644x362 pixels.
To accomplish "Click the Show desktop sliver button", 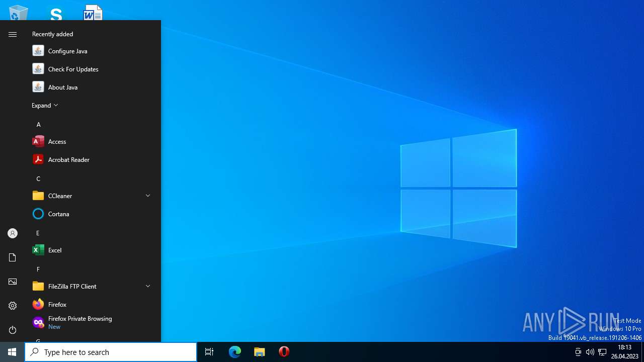I will (642, 352).
